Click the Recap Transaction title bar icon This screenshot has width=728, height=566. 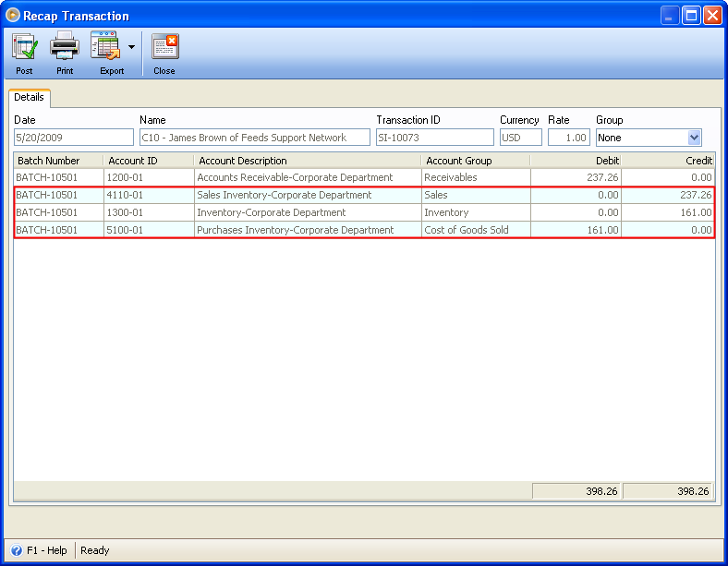point(13,16)
